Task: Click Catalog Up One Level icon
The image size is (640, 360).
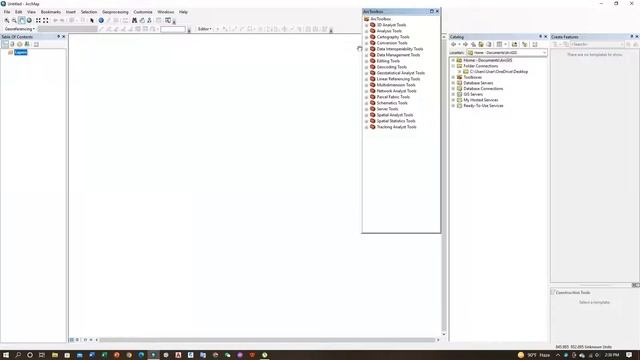Action: click(x=473, y=44)
